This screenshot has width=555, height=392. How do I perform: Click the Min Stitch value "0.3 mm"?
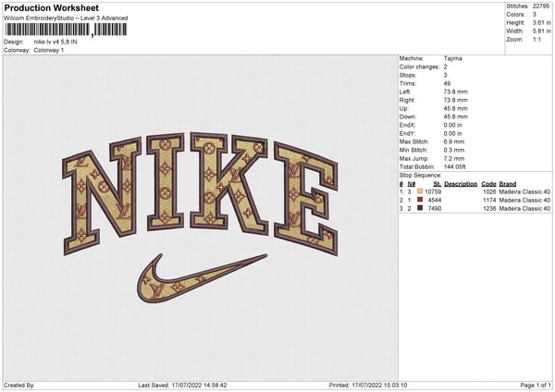pos(454,150)
